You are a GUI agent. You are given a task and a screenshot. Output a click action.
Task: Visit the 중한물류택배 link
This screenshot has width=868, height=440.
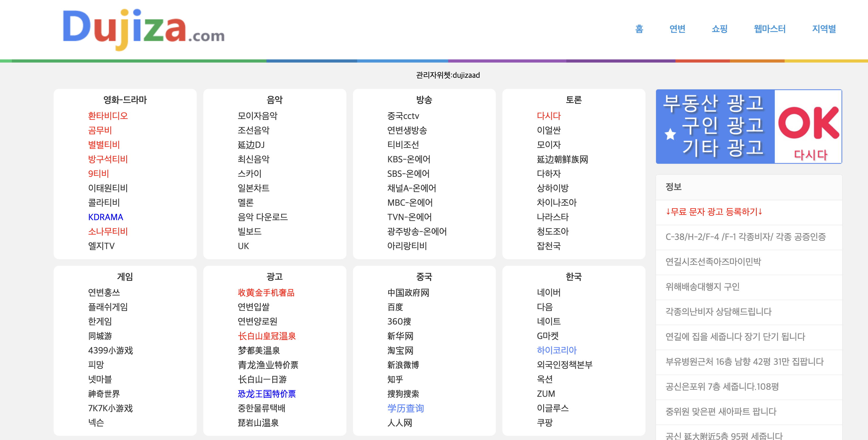(261, 408)
